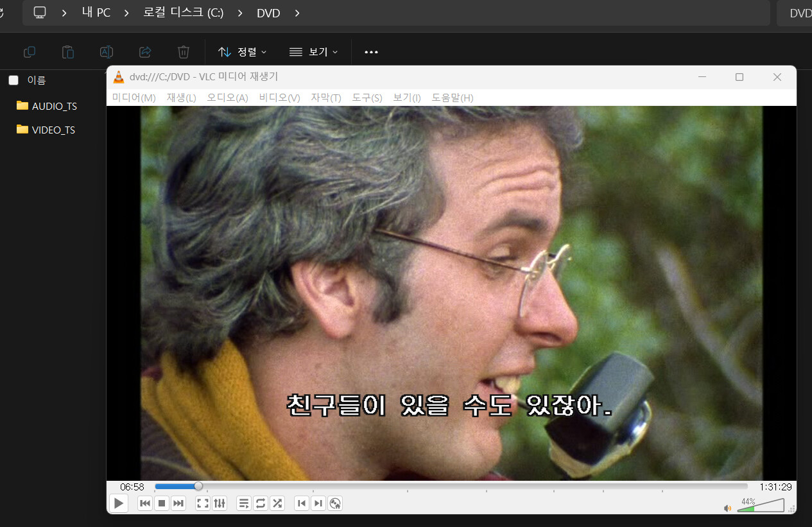812x527 pixels.
Task: Click the PC monitor icon in address bar
Action: pos(40,13)
